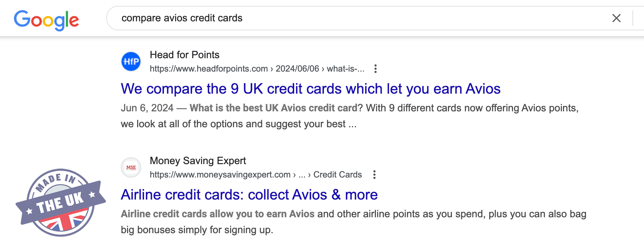644x248 pixels.
Task: Click bold "Airline credit cards allow you to earn Avios" text
Action: point(217,214)
